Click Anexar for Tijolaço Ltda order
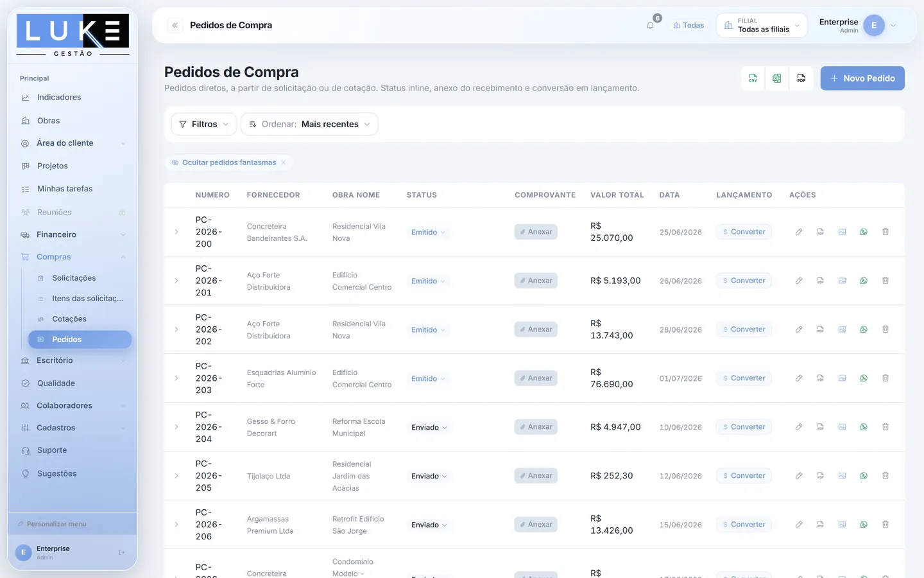Screen dimensions: 924x578 [536, 476]
